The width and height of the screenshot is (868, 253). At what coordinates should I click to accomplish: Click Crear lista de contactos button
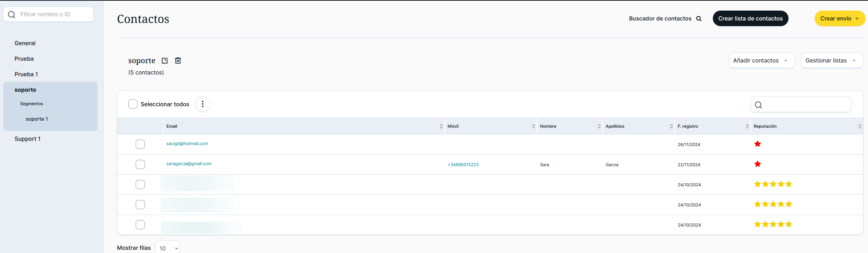click(x=750, y=19)
